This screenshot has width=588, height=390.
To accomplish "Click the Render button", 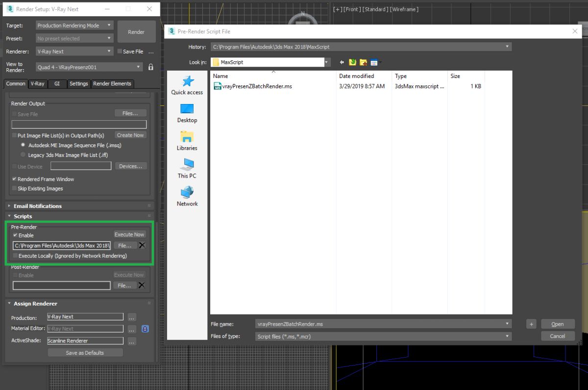I will 136,32.
